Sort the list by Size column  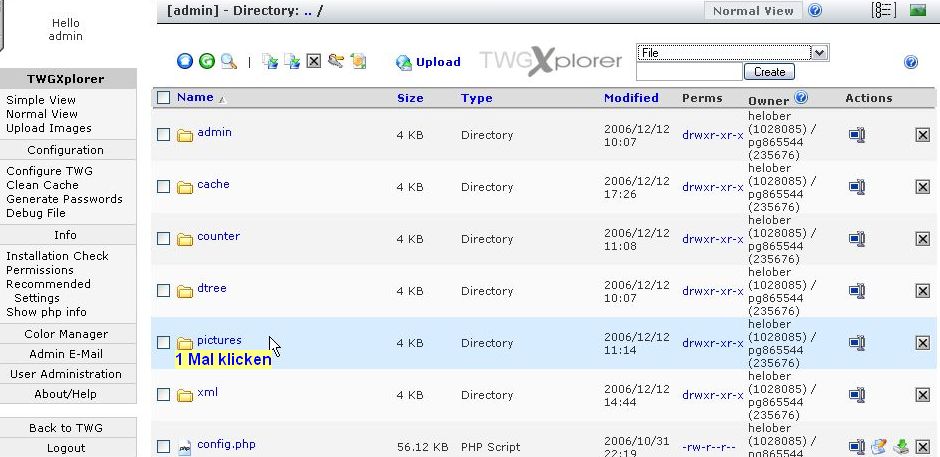pyautogui.click(x=410, y=98)
